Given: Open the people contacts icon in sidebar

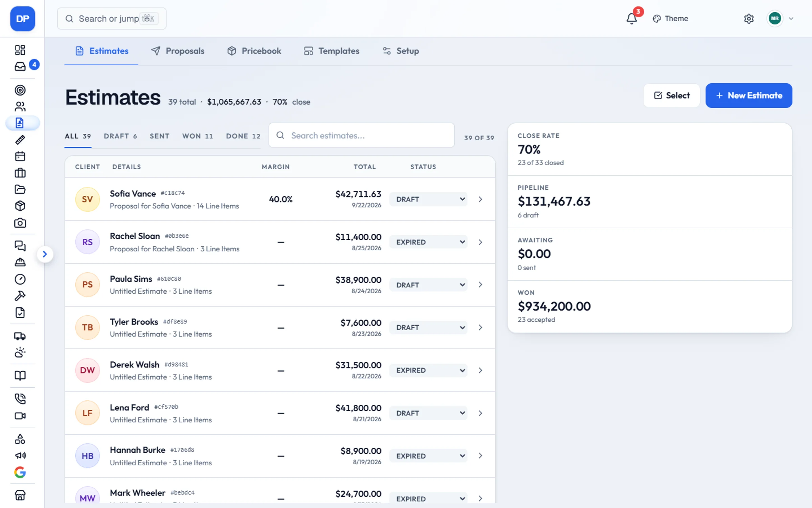Looking at the screenshot, I should tap(20, 107).
